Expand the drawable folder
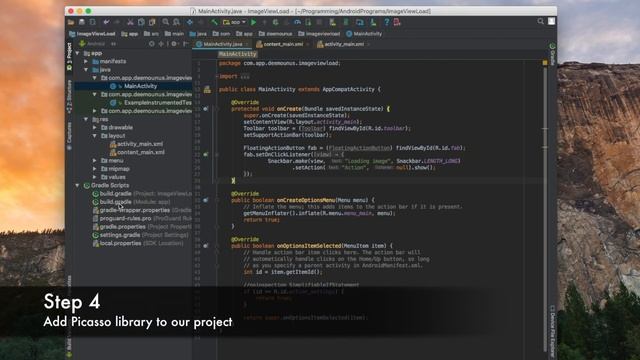Image resolution: width=640 pixels, height=360 pixels. [95, 127]
